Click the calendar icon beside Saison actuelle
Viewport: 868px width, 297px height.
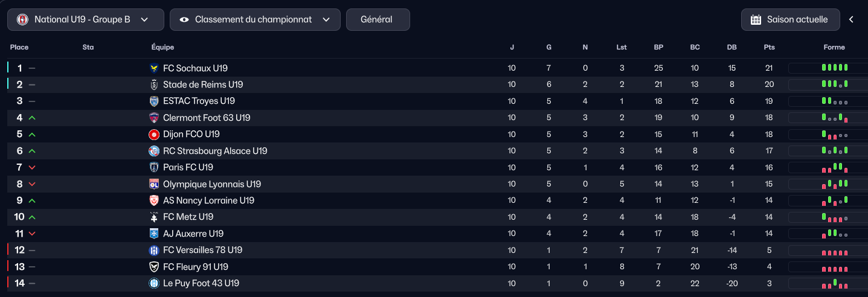click(756, 19)
